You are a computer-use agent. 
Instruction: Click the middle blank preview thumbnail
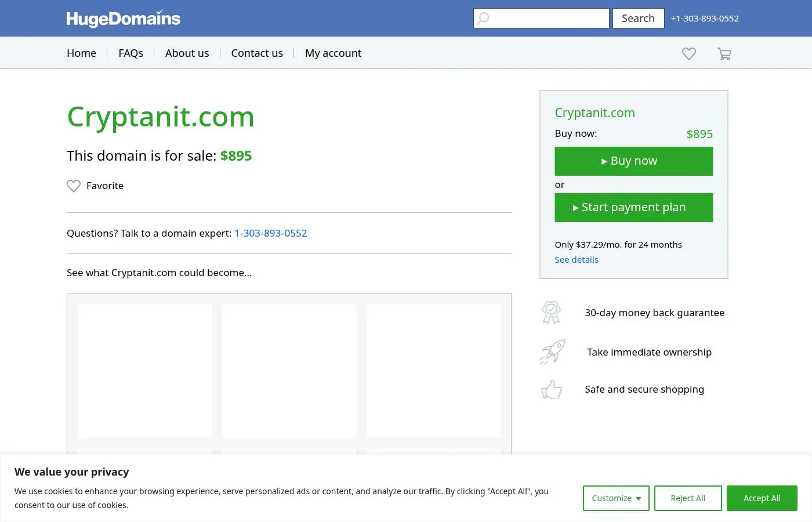pyautogui.click(x=289, y=371)
